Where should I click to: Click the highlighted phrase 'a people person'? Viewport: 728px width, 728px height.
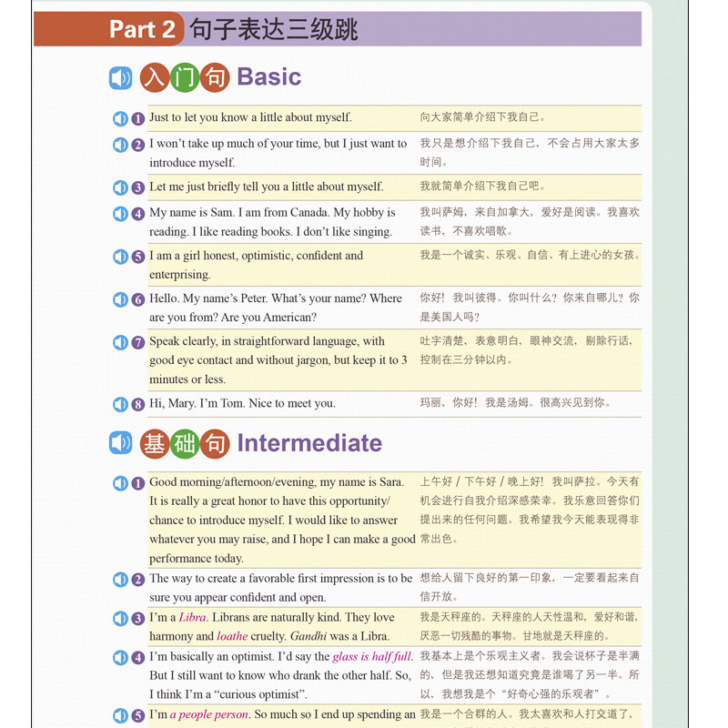tap(209, 714)
